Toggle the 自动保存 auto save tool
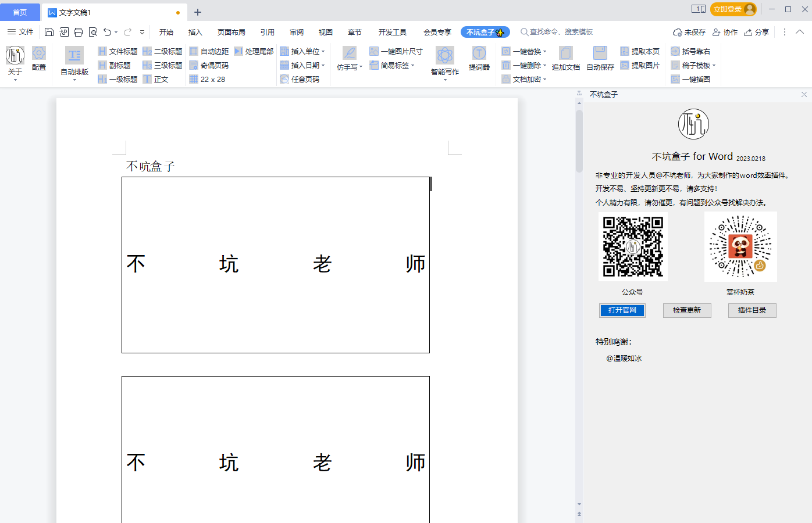The width and height of the screenshot is (812, 523). point(600,59)
